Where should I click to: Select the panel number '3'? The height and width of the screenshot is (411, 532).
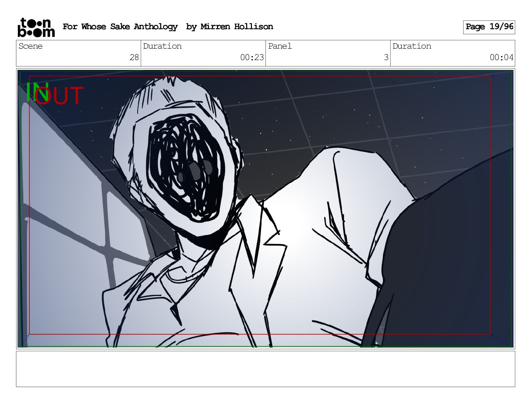coord(386,57)
